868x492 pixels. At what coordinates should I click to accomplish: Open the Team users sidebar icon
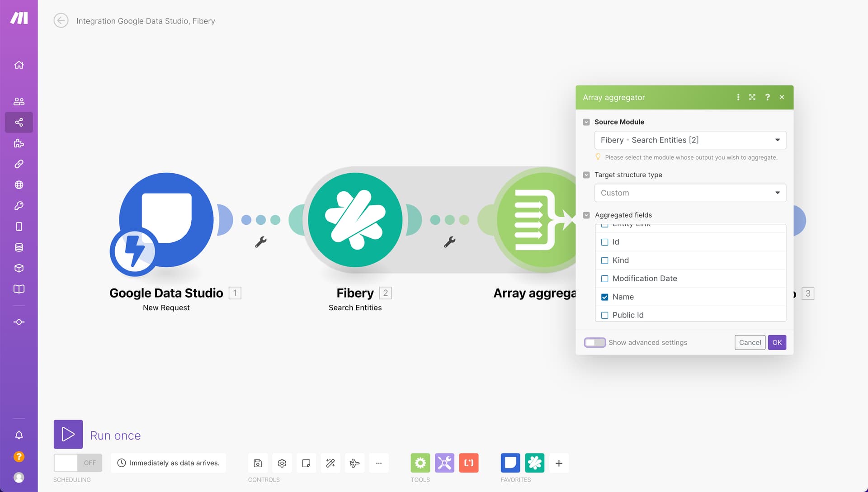19,101
